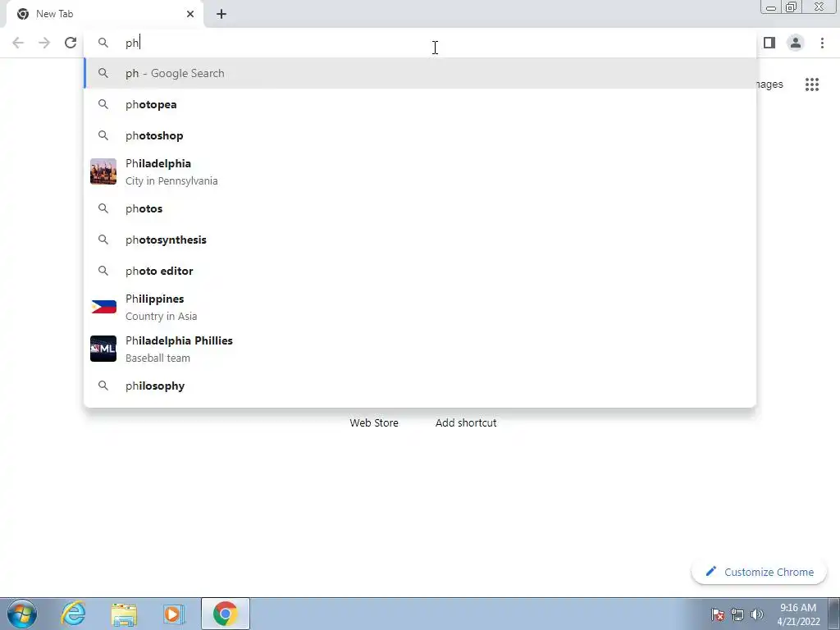The width and height of the screenshot is (840, 630).
Task: Click the taskbar clock showing 9:16 AM
Action: coord(798,614)
